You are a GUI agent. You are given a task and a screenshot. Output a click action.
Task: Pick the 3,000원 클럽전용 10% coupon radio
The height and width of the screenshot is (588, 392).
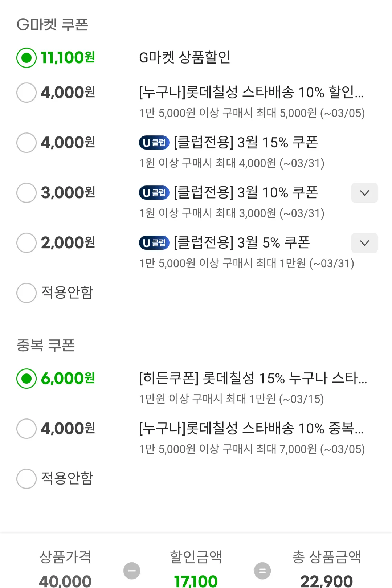click(x=26, y=193)
